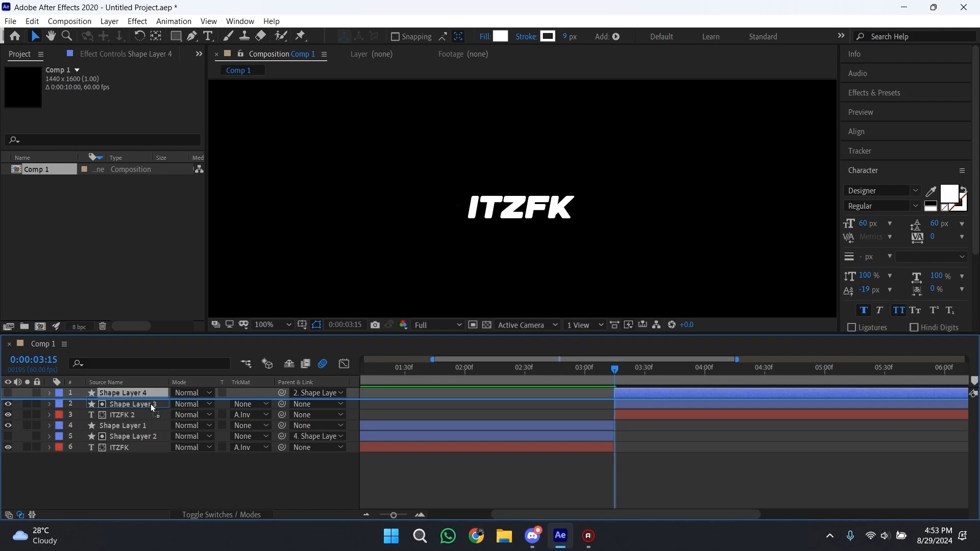980x551 pixels.
Task: Enable the Hindi Digits checkbox
Action: [x=914, y=328]
